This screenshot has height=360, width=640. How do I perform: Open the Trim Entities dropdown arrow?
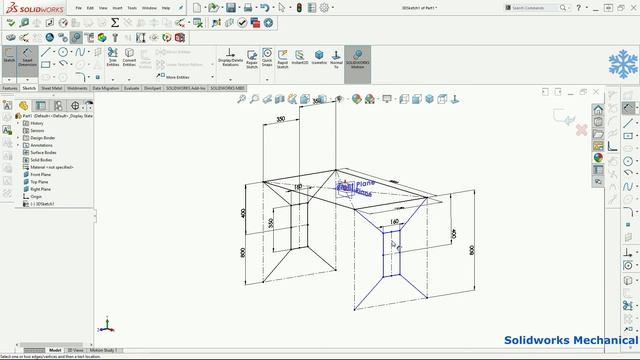coord(113,79)
